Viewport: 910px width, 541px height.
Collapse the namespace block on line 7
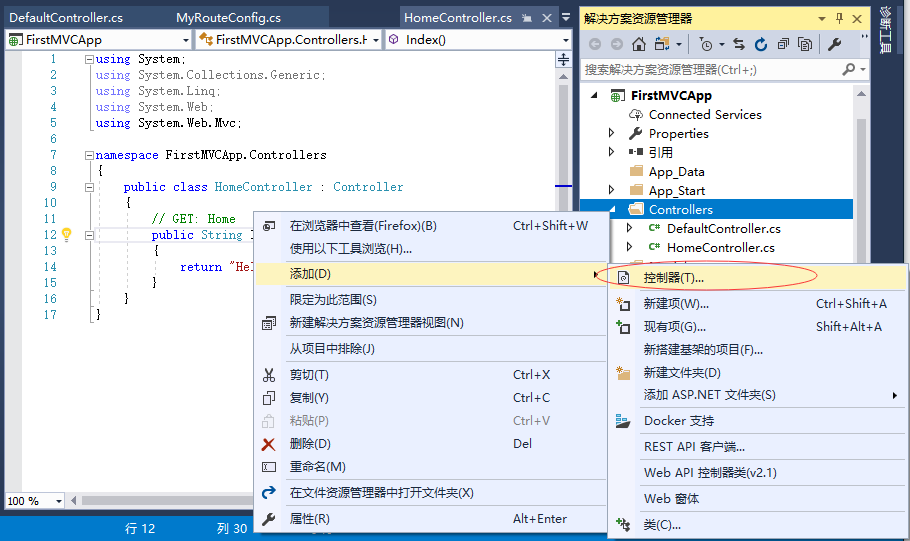(89, 155)
